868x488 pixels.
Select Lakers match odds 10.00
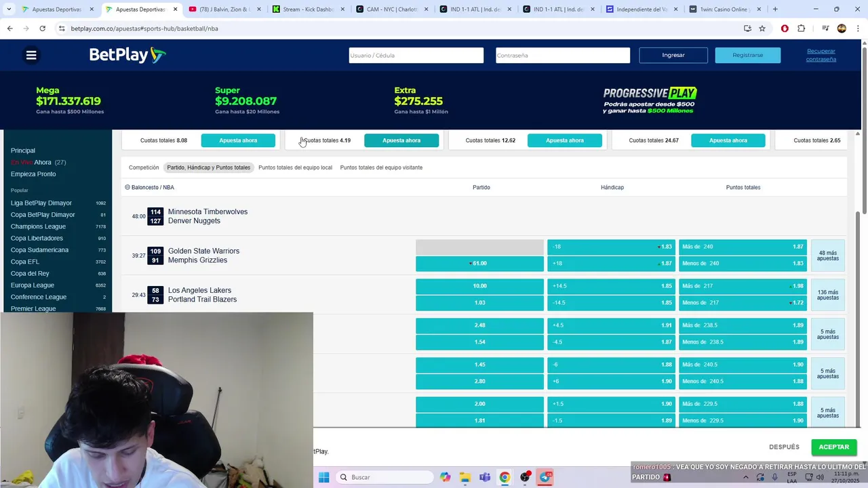(x=479, y=286)
